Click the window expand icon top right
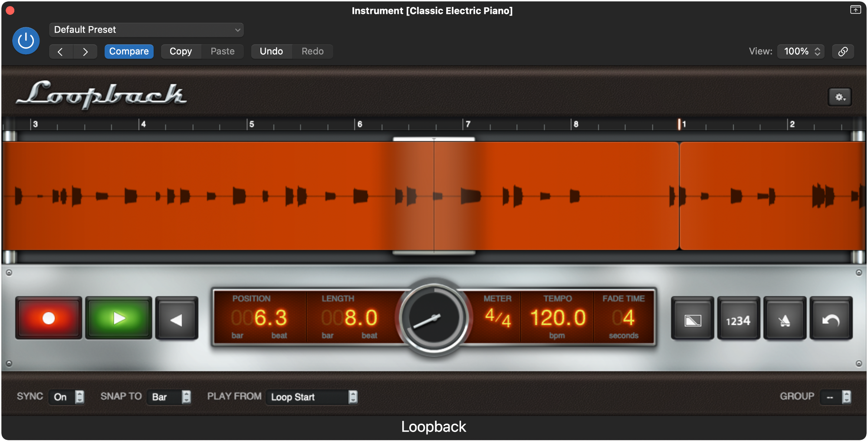The height and width of the screenshot is (442, 868). [855, 10]
